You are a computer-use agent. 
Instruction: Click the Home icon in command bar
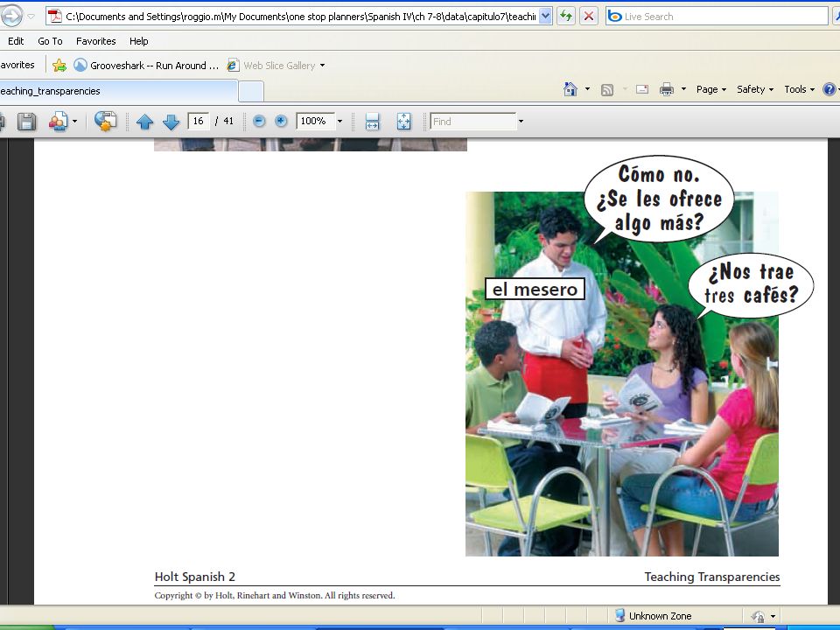pos(570,89)
